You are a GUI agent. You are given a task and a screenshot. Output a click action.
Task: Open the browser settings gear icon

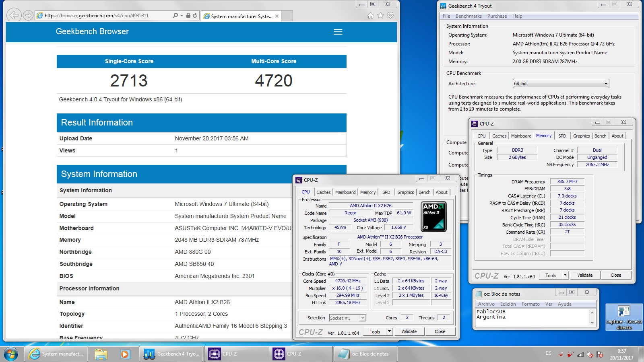390,15
